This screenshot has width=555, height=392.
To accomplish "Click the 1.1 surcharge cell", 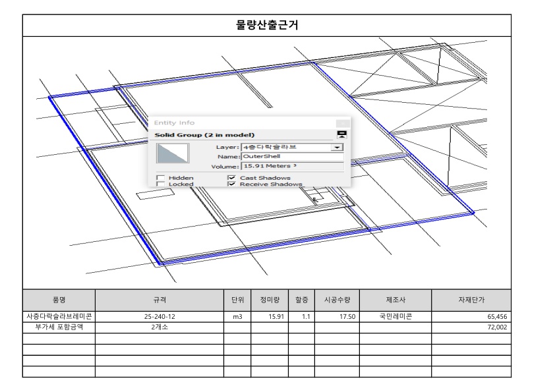I will pos(302,316).
